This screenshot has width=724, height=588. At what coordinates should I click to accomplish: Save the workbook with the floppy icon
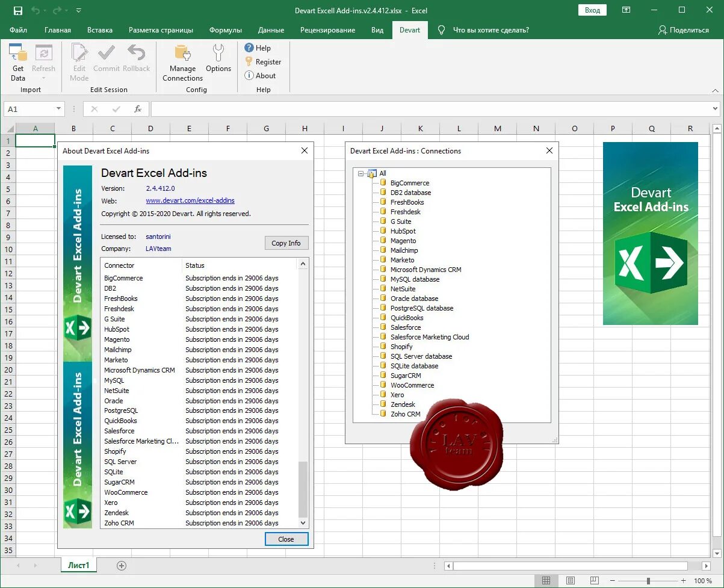[18, 10]
